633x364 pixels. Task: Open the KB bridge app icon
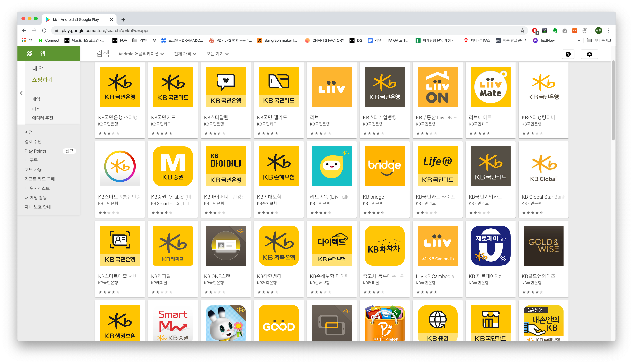pyautogui.click(x=385, y=166)
